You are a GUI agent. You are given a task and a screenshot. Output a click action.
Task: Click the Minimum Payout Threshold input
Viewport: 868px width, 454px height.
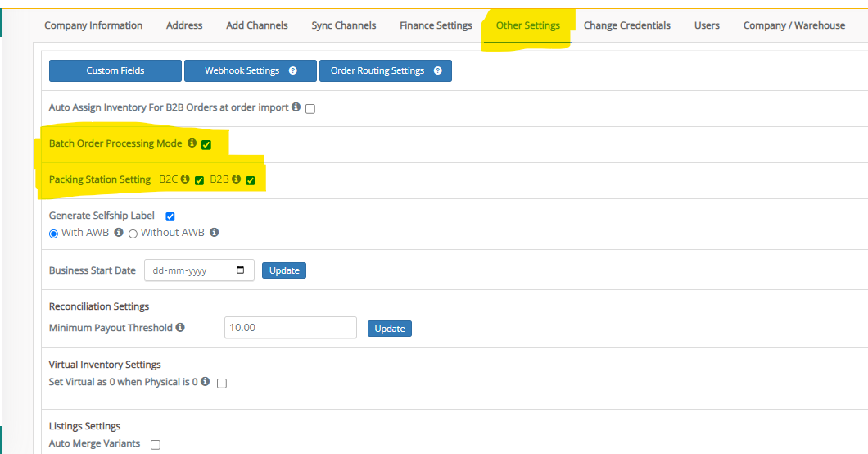[291, 327]
